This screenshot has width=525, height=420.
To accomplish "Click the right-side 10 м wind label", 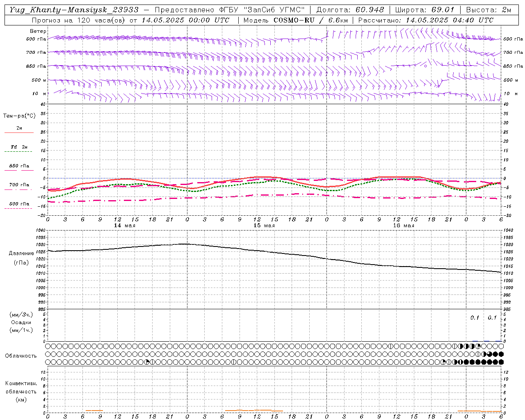I will click(x=510, y=94).
